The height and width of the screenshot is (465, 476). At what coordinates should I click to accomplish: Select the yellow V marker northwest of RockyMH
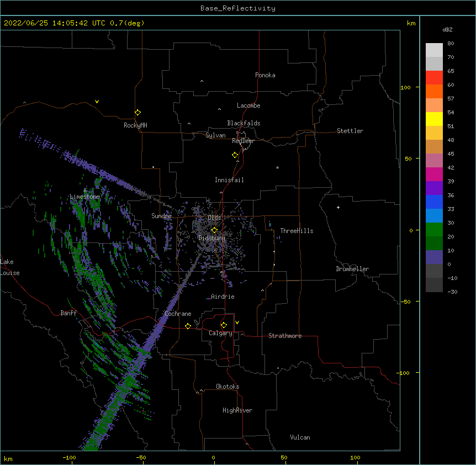[97, 102]
